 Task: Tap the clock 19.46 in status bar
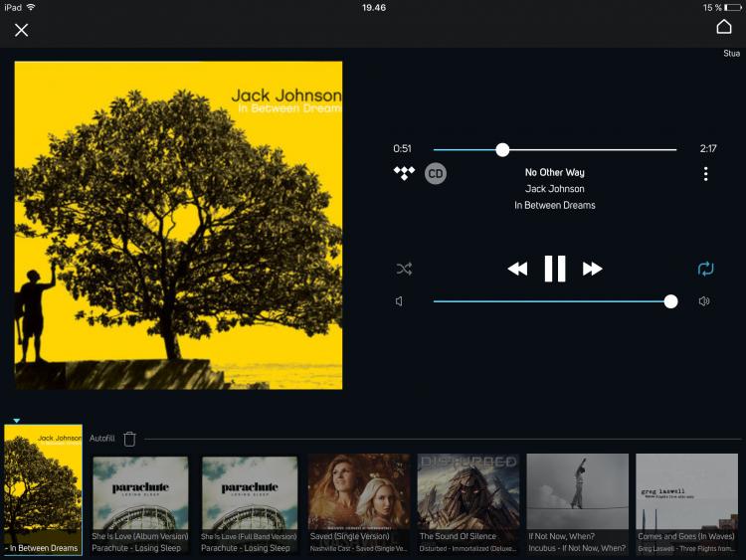point(373,8)
